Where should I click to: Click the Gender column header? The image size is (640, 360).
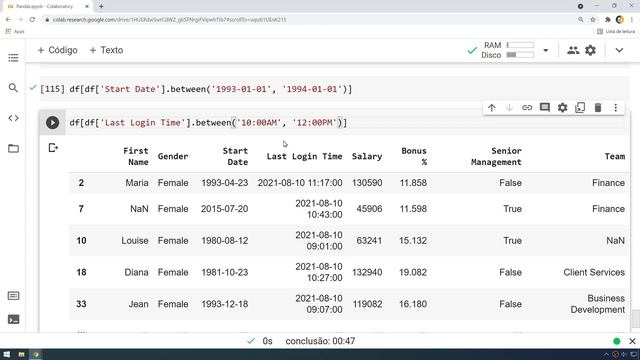point(173,156)
